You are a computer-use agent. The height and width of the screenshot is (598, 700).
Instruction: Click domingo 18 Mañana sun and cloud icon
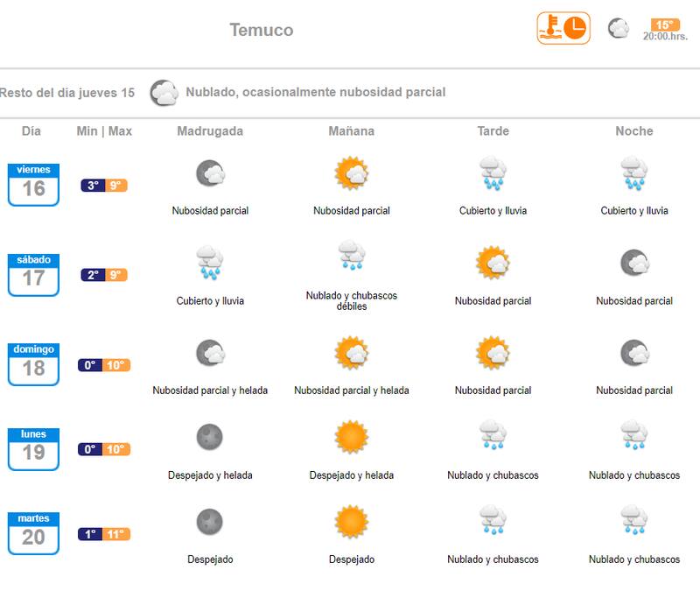tap(352, 353)
